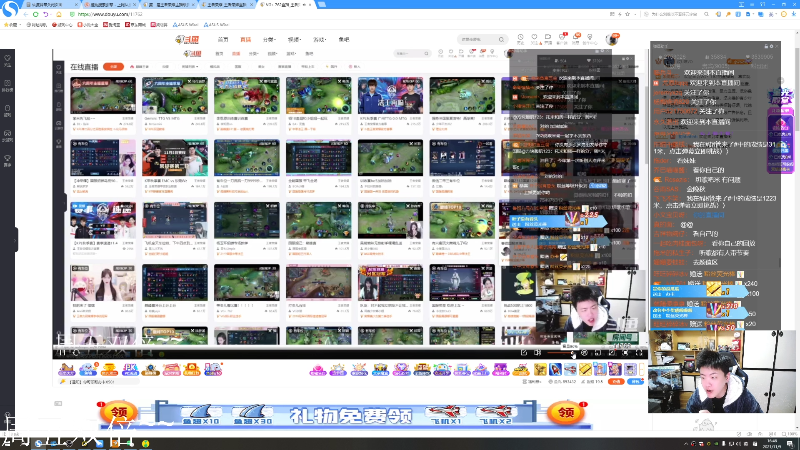Click the 礼物免费领 banner title

[x=350, y=416]
